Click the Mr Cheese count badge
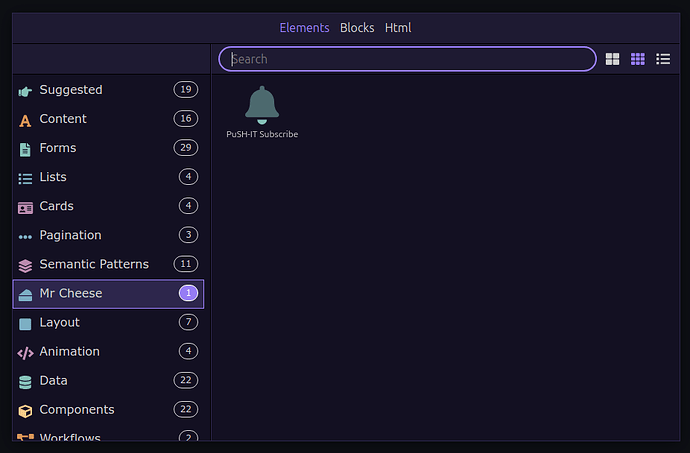 pos(188,293)
